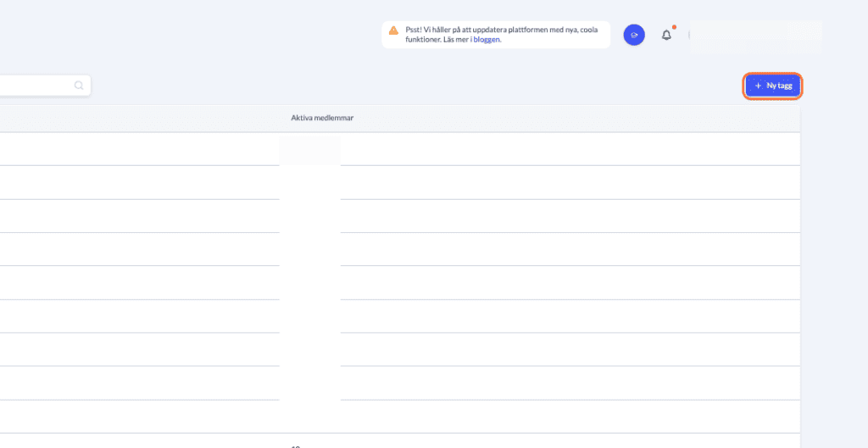
Task: Click the magnifying glass search icon
Action: (79, 86)
